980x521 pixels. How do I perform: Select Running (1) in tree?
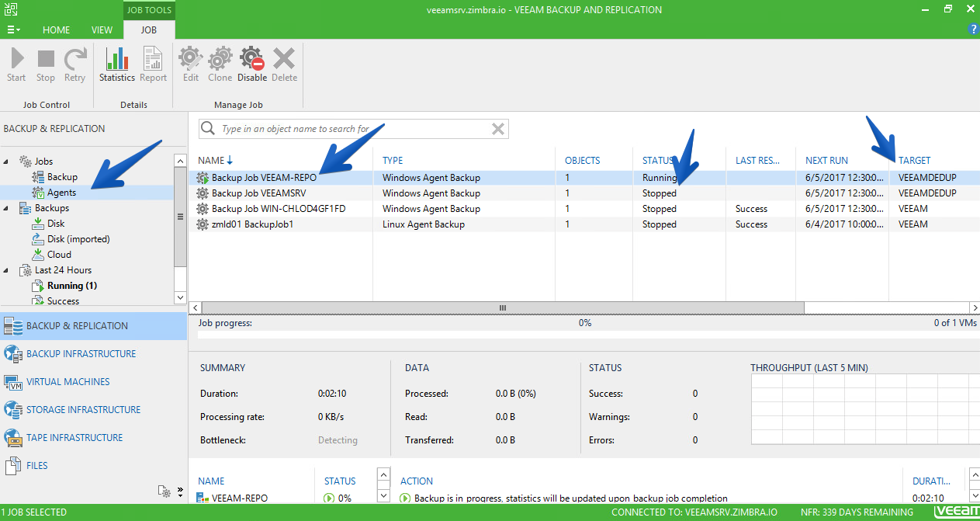pos(72,286)
